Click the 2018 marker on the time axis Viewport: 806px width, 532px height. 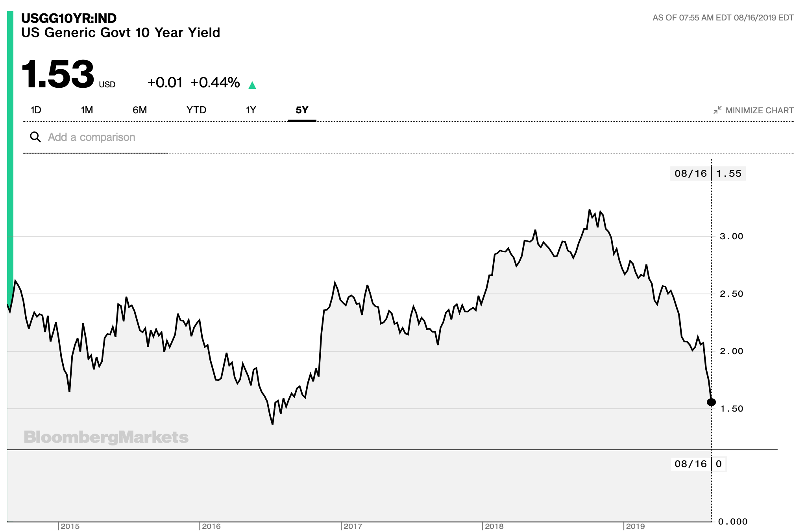494,526
